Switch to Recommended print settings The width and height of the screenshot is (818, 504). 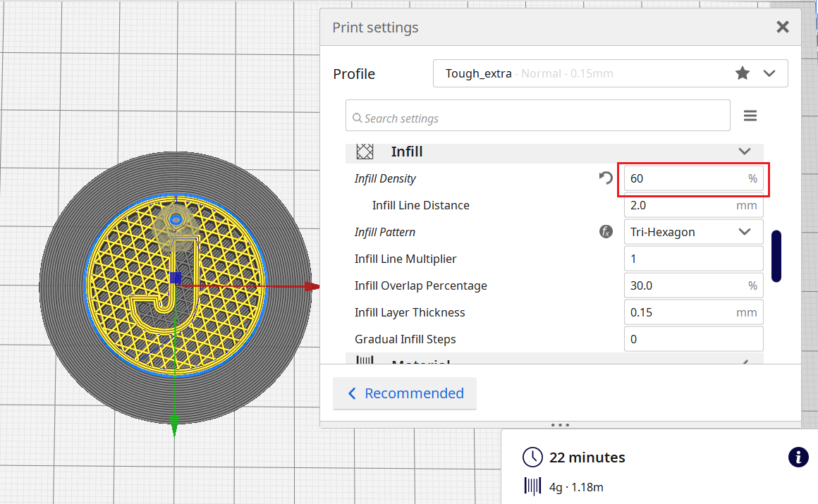(x=405, y=393)
